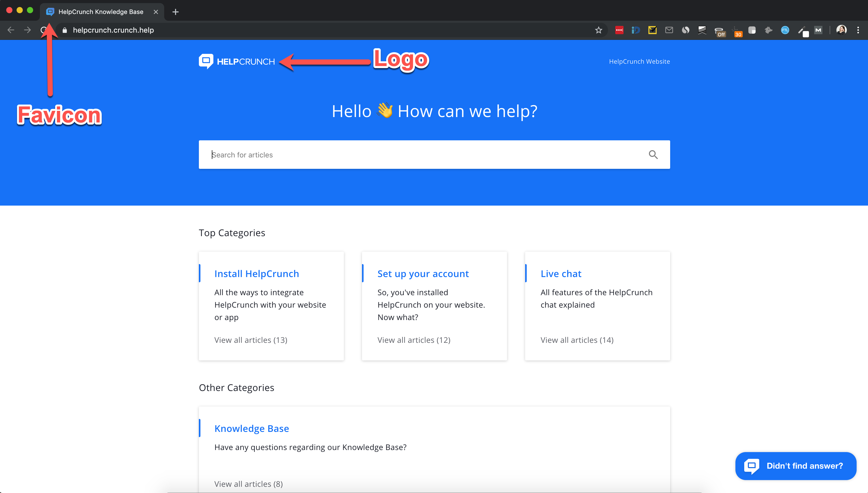This screenshot has height=493, width=868.
Task: Open the Install HelpCrunch category
Action: 257,274
